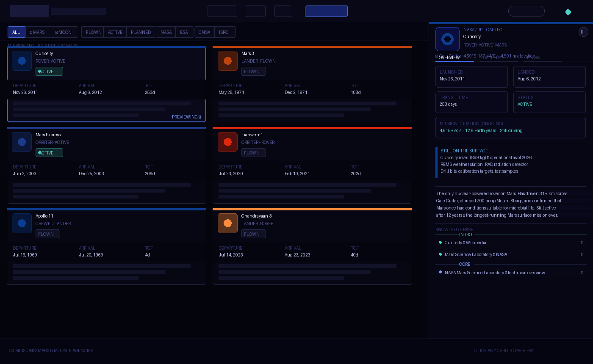Select the Chandrayaan-3 card title
This screenshot has width=593, height=364.
pyautogui.click(x=257, y=216)
